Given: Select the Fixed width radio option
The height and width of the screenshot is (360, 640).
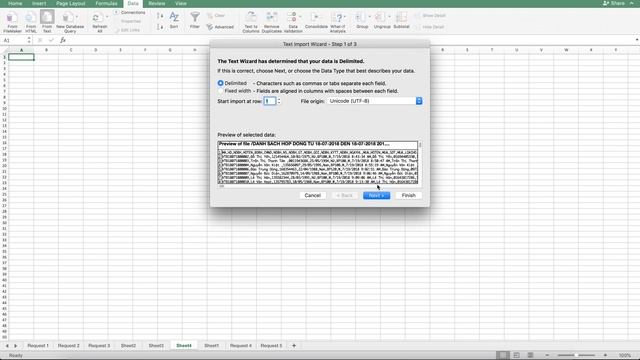Looking at the screenshot, I should (x=220, y=91).
